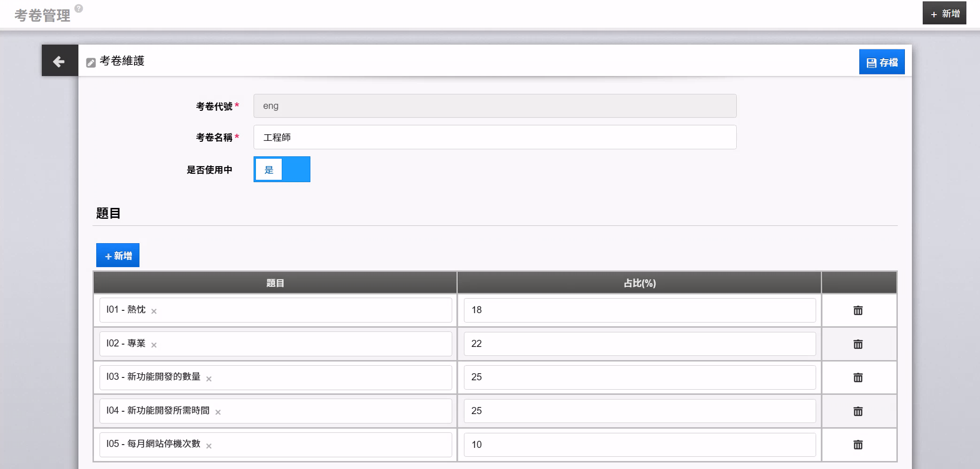Clear the I01 熱忱 selection

(154, 311)
